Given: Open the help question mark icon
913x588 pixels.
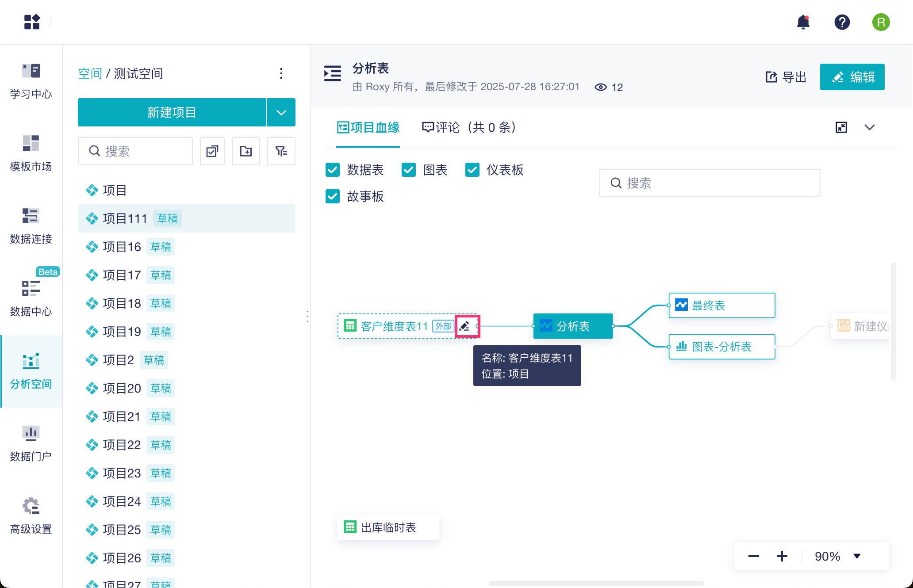Looking at the screenshot, I should (x=842, y=22).
